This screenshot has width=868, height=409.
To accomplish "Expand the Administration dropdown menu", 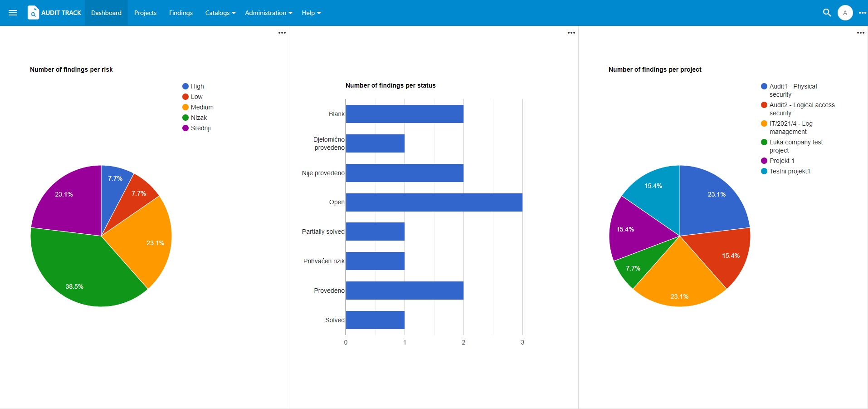I will point(268,13).
